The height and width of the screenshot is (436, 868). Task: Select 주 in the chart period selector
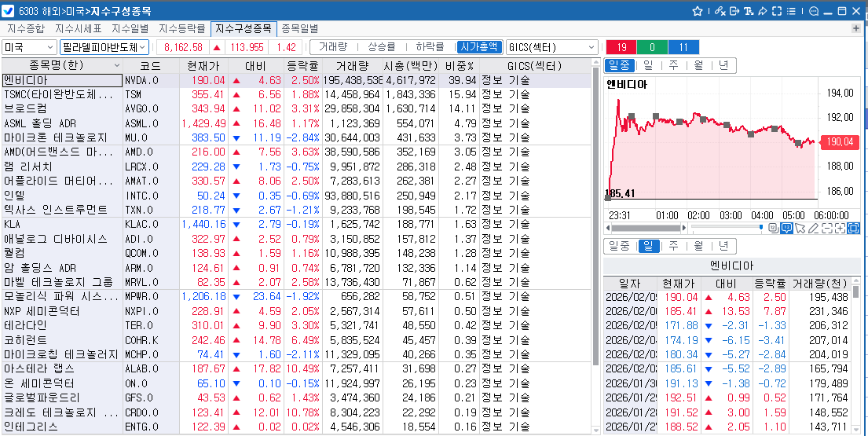[673, 65]
